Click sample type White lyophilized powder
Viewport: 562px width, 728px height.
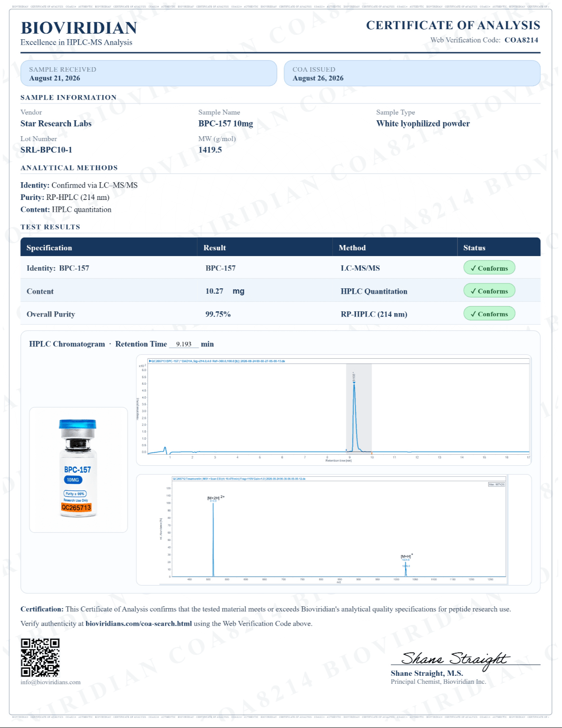[x=423, y=123]
